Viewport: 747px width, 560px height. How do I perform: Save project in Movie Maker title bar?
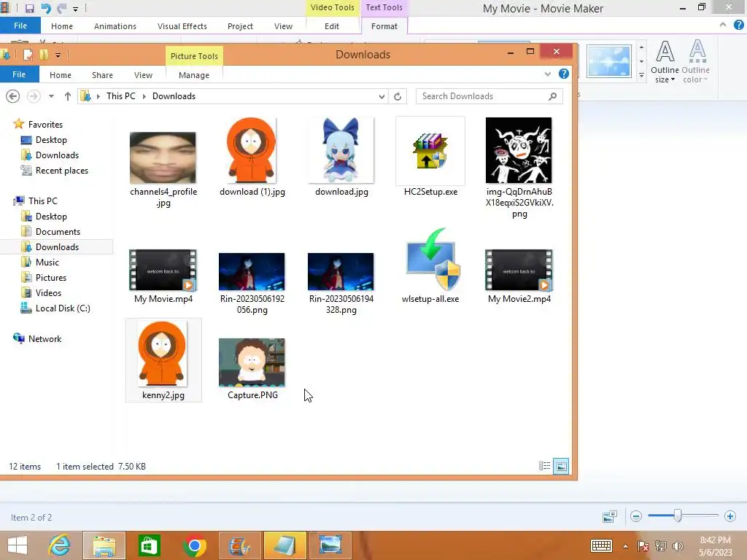click(29, 9)
